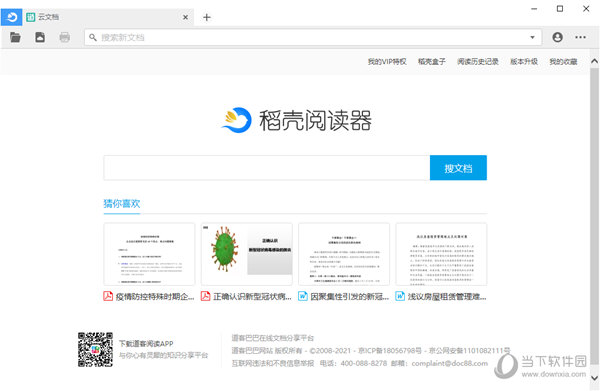This screenshot has height=391, width=600.
Task: Open the 浅议房屋租赁管理 document thumbnail
Action: tap(441, 254)
